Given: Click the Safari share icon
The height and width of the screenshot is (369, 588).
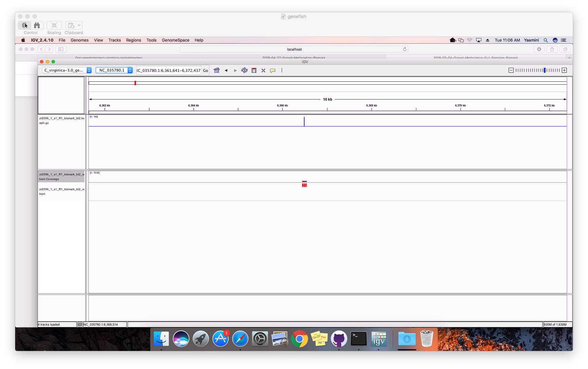Looking at the screenshot, I should click(x=552, y=49).
